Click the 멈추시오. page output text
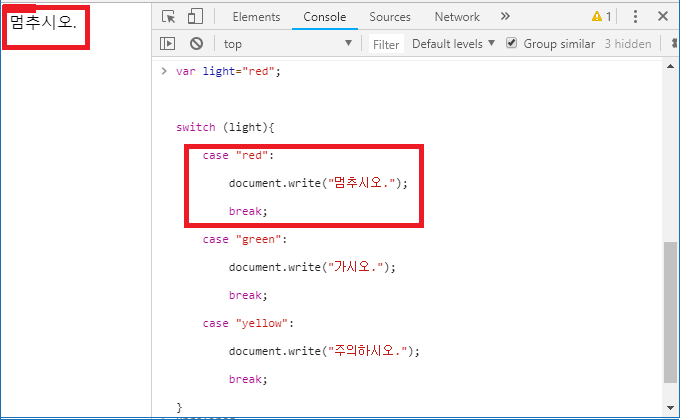The image size is (680, 420). pyautogui.click(x=43, y=22)
